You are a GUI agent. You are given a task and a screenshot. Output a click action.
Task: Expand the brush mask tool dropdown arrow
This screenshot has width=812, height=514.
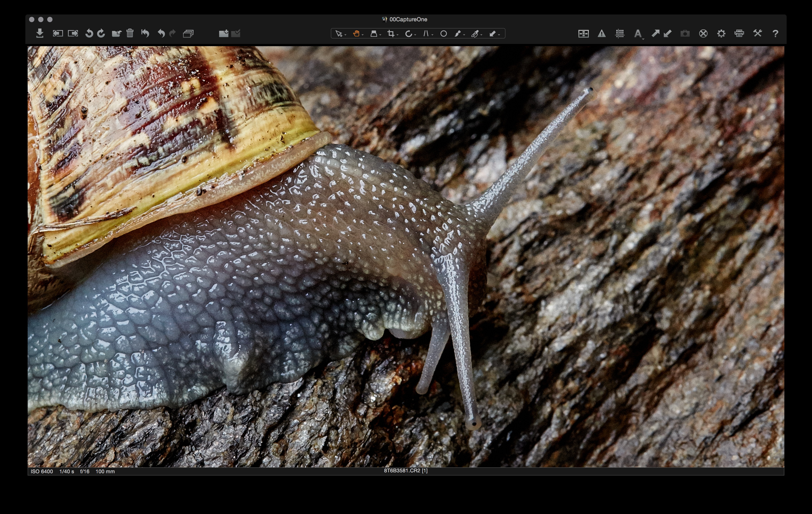pyautogui.click(x=464, y=35)
